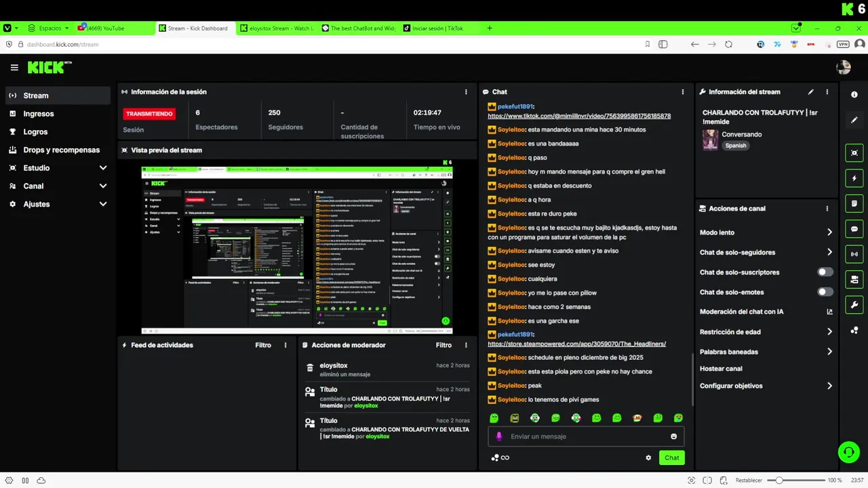Open Configurar objetivos options arrow
The height and width of the screenshot is (488, 868).
pyautogui.click(x=829, y=386)
